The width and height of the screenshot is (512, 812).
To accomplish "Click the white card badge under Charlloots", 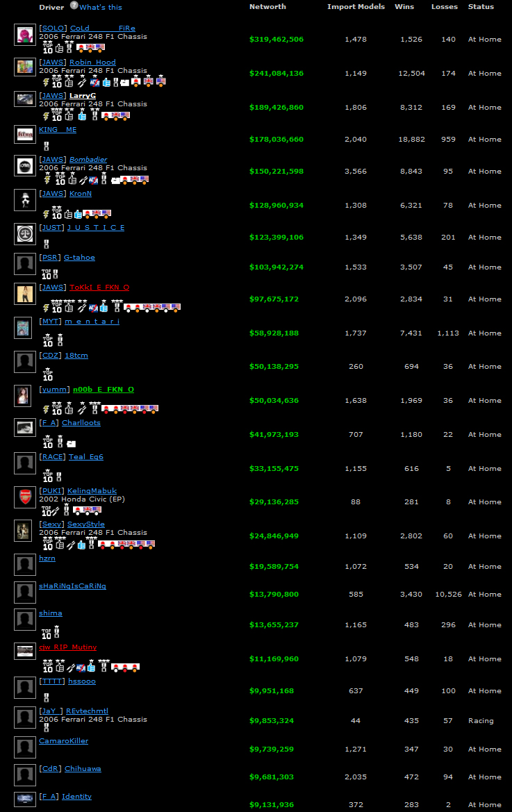I will [71, 443].
